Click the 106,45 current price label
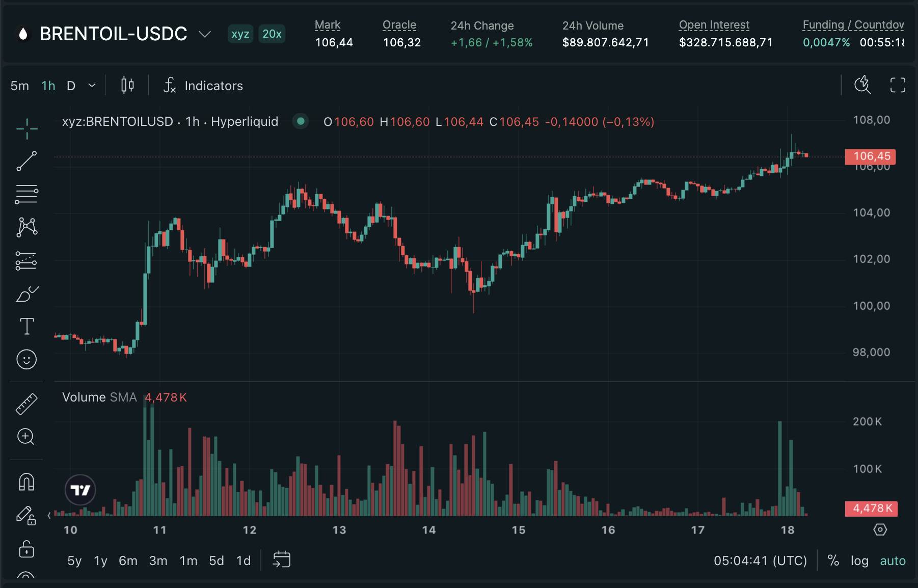The image size is (918, 588). (x=871, y=156)
